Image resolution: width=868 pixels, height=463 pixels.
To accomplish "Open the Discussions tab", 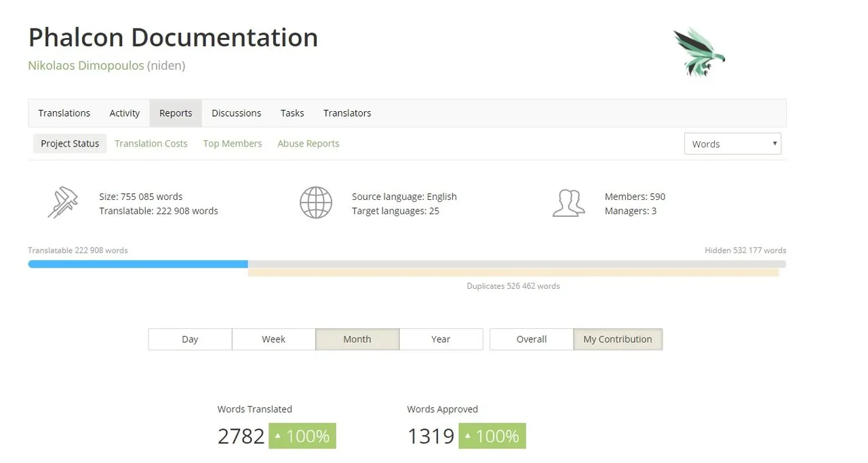I will [236, 113].
